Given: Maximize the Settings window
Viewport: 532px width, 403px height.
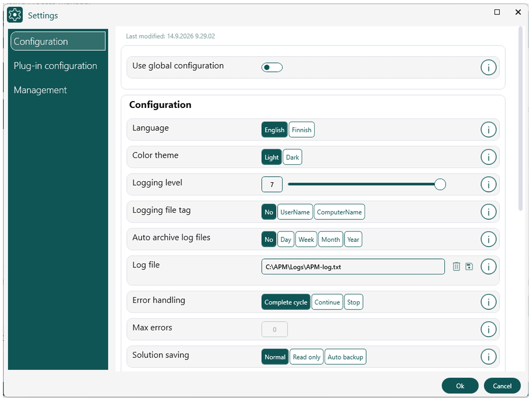Looking at the screenshot, I should point(497,12).
